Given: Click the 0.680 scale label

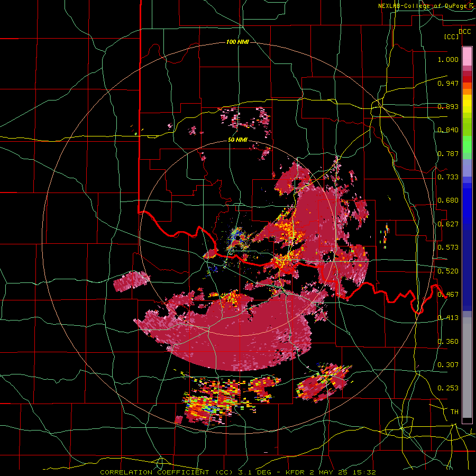Looking at the screenshot, I should [x=448, y=200].
